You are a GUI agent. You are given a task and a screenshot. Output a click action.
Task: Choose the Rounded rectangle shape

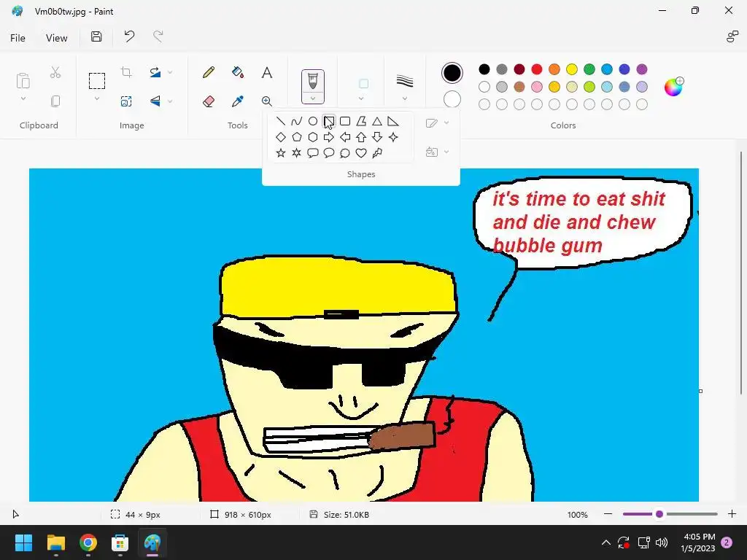coord(345,122)
